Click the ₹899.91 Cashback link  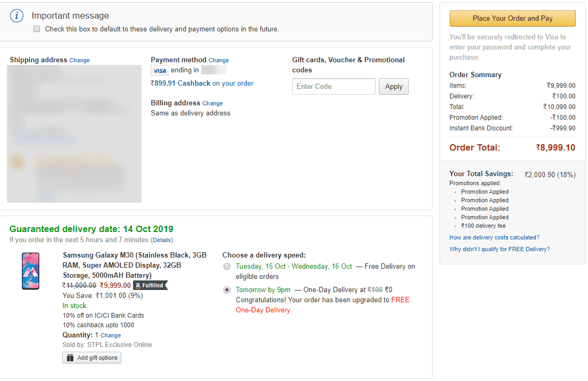pyautogui.click(x=180, y=84)
